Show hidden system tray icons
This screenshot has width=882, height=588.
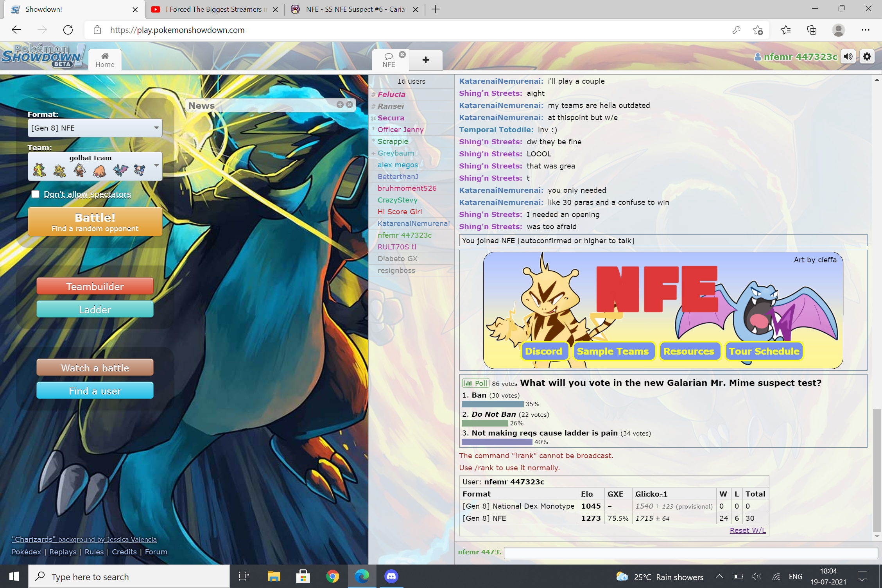coord(719,576)
